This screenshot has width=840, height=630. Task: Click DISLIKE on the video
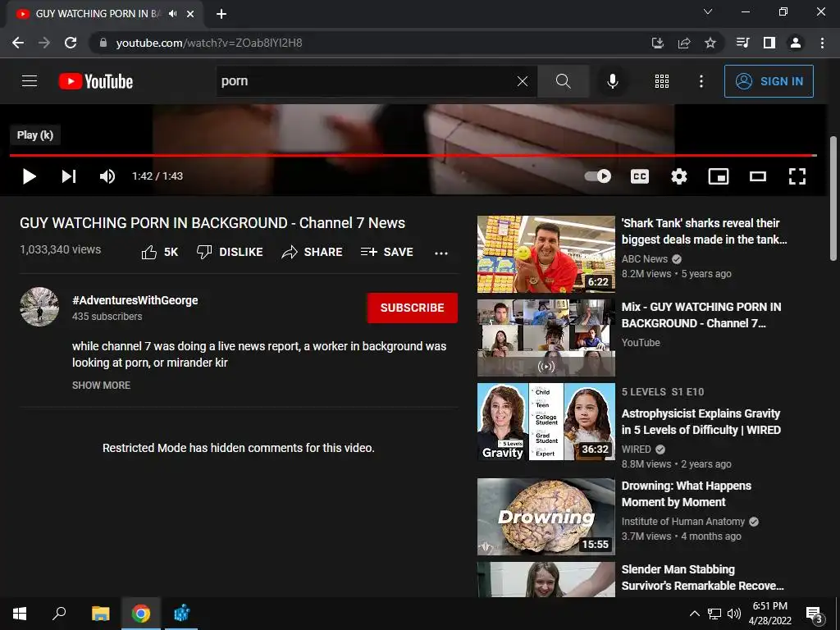[x=230, y=252]
